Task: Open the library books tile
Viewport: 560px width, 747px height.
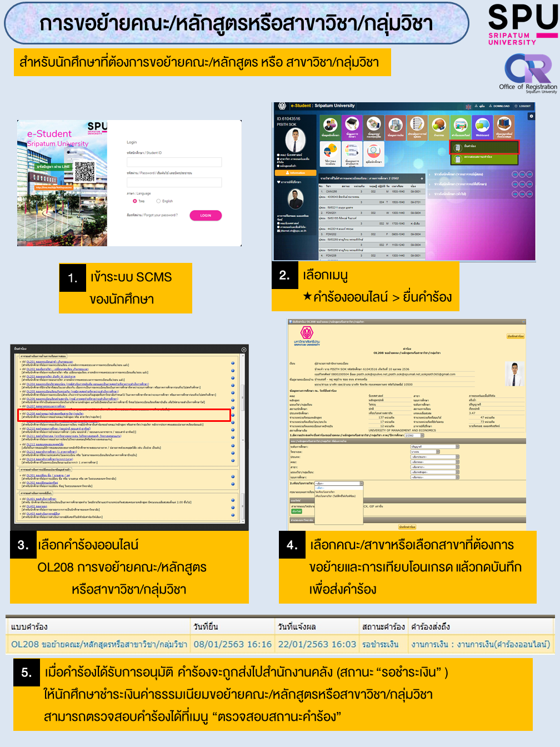Action: pos(504,127)
